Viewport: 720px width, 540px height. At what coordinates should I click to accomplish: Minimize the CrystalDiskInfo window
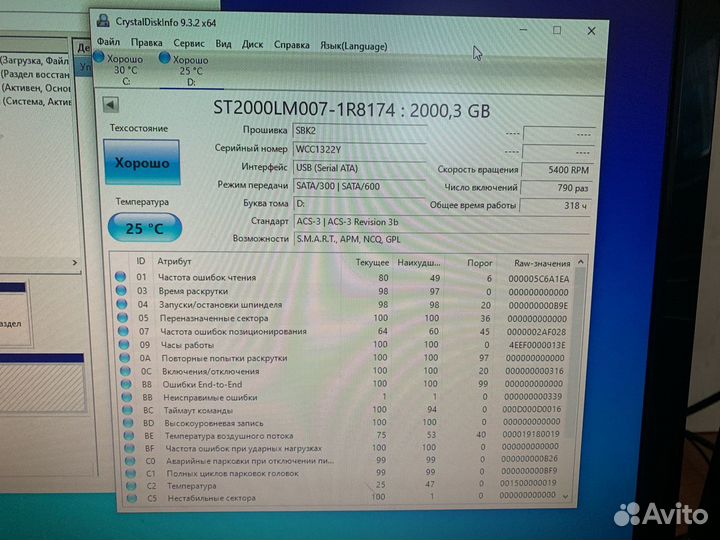[x=523, y=30]
